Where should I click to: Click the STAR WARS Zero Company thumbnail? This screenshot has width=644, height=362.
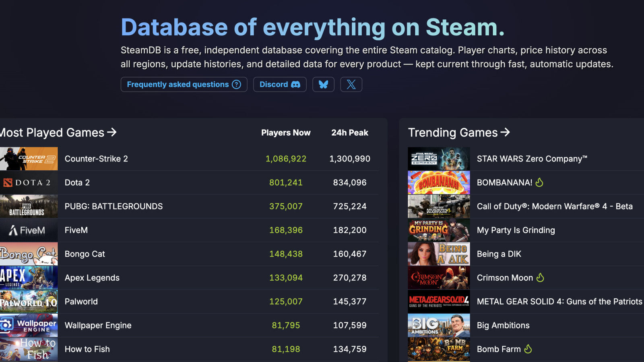tap(439, 159)
